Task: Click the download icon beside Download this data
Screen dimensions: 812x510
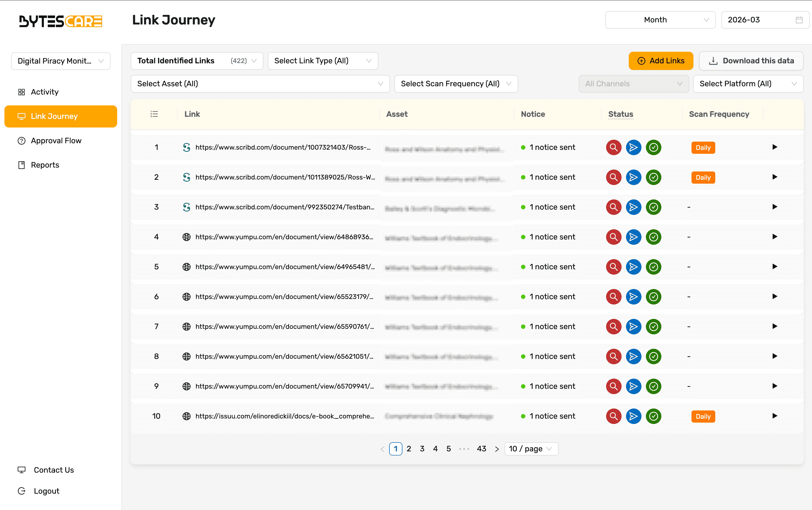Action: point(713,61)
